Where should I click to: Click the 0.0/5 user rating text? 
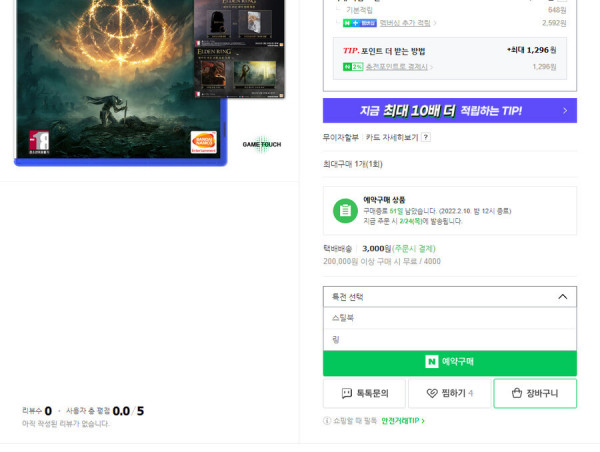pyautogui.click(x=128, y=411)
